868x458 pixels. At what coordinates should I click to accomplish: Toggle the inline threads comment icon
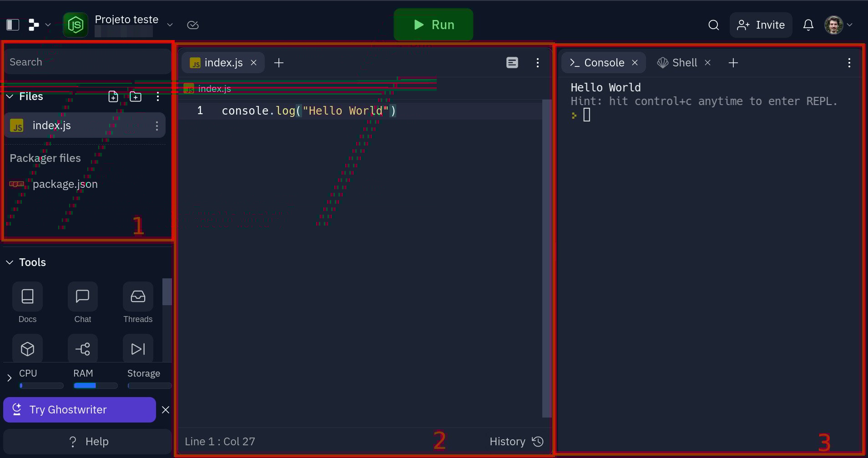512,63
